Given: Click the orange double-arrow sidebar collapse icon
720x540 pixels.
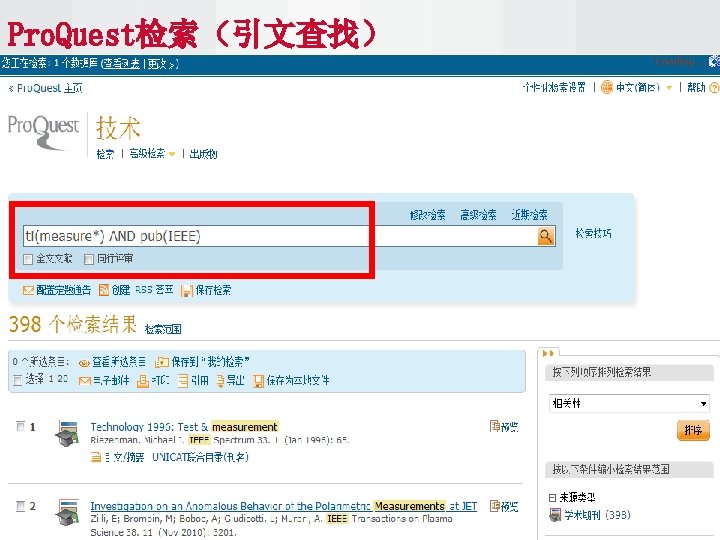Looking at the screenshot, I should pos(548,353).
